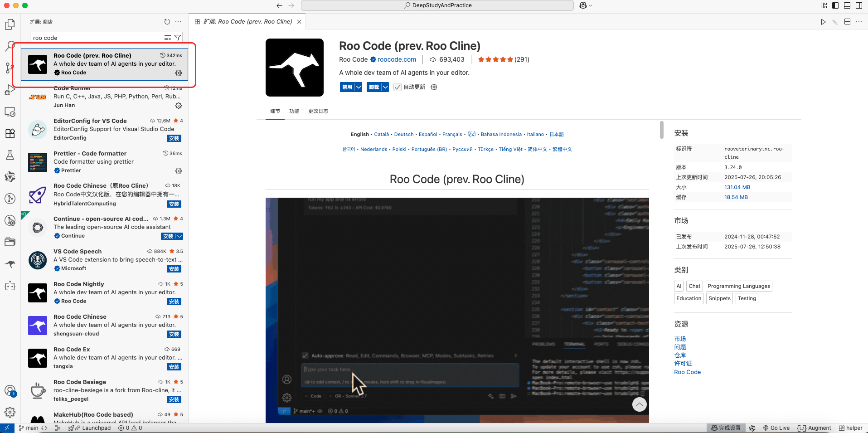Click the extension search input field
868x433 pixels.
pyautogui.click(x=97, y=38)
